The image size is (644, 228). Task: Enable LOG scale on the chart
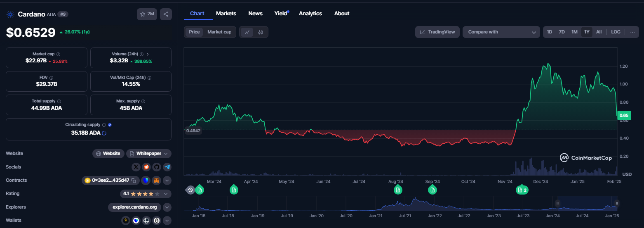tap(616, 32)
